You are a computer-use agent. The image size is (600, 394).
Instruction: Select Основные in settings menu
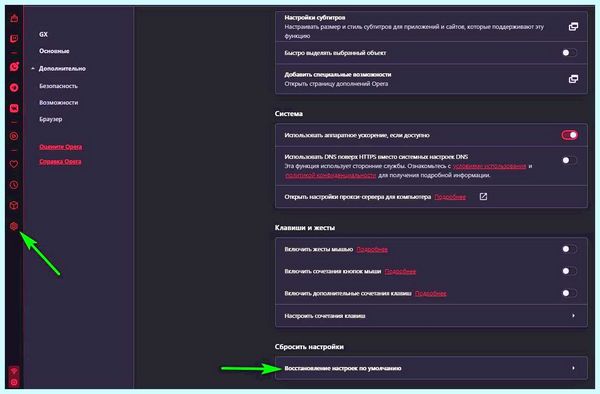tap(54, 51)
